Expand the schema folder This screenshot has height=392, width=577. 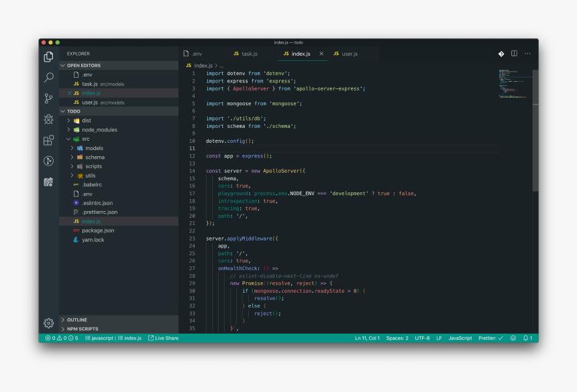tap(119, 157)
